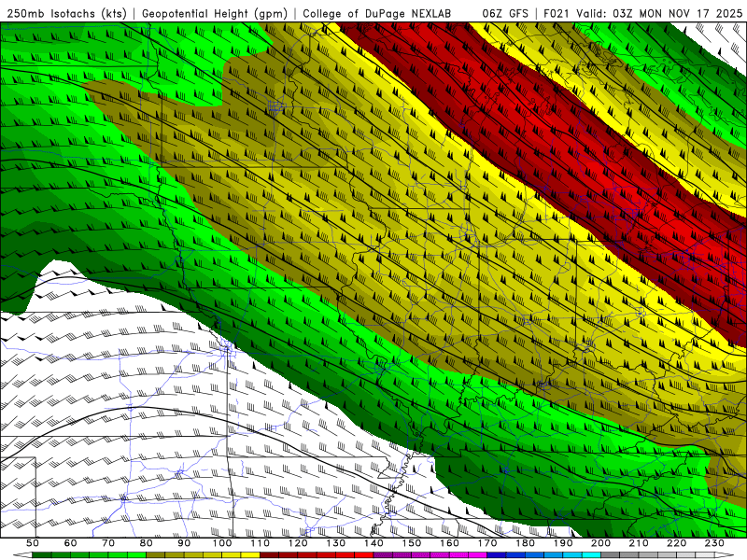This screenshot has width=747, height=560.
Task: Click the legend value '90'
Action: tap(184, 543)
